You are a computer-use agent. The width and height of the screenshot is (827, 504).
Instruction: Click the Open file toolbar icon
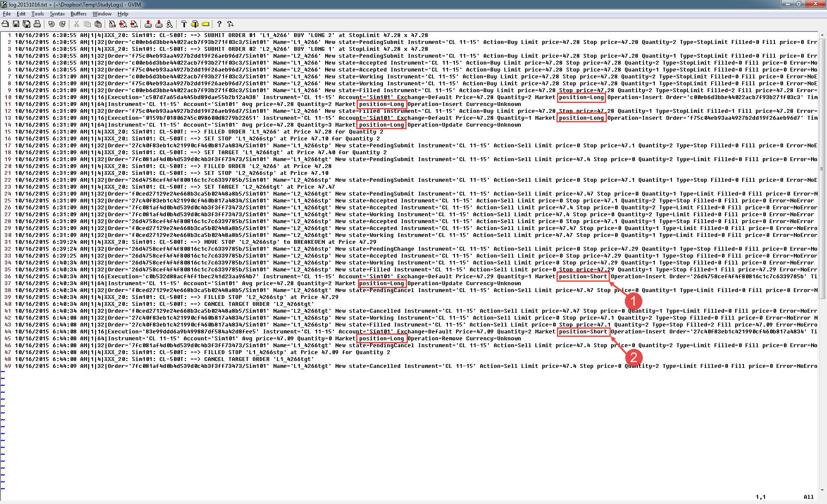(6, 24)
